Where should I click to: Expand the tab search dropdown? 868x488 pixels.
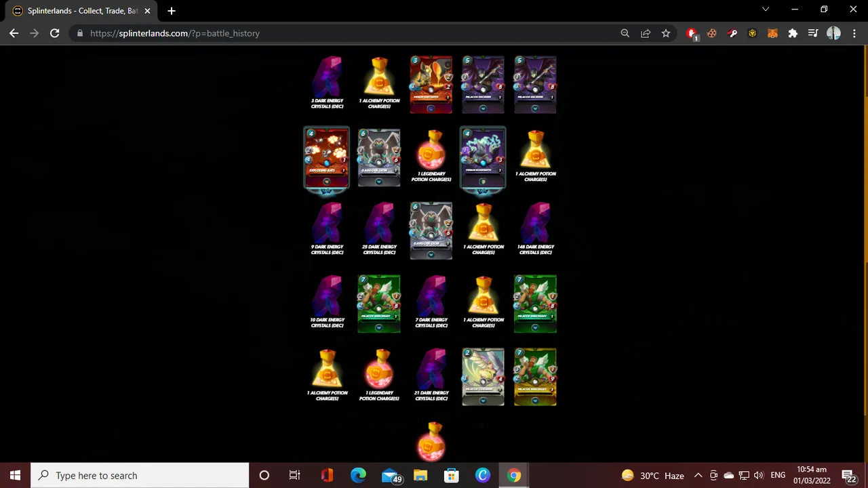pos(766,9)
